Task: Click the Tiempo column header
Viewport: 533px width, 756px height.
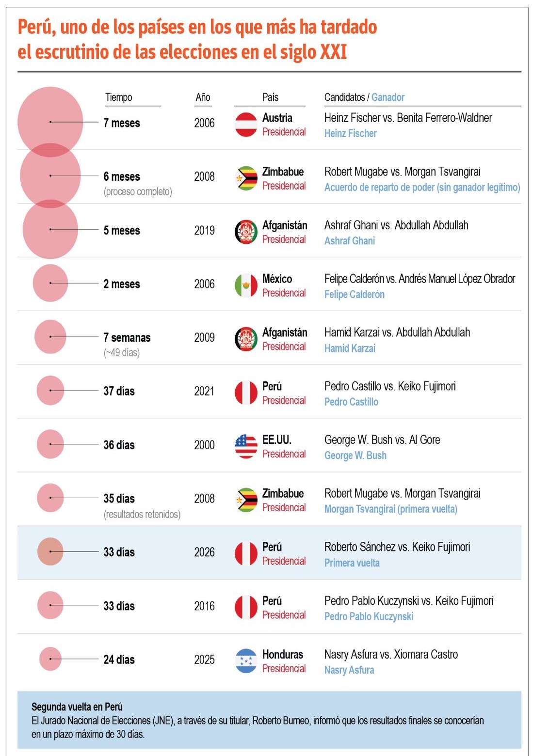Action: [x=119, y=97]
